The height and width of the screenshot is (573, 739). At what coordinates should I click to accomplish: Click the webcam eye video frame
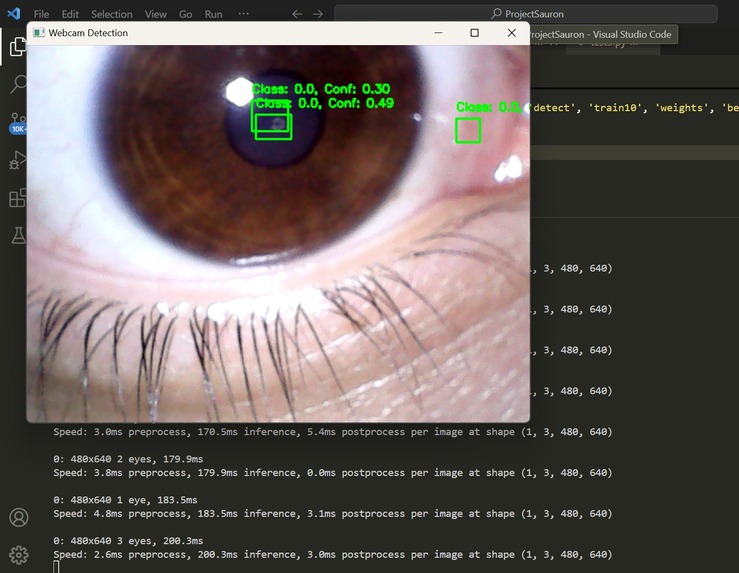[278, 233]
